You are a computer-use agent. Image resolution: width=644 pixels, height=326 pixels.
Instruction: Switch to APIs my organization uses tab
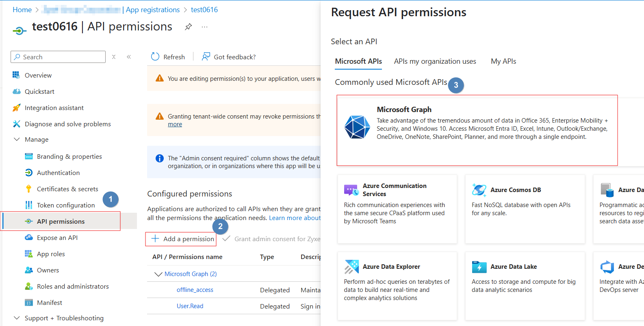point(435,61)
